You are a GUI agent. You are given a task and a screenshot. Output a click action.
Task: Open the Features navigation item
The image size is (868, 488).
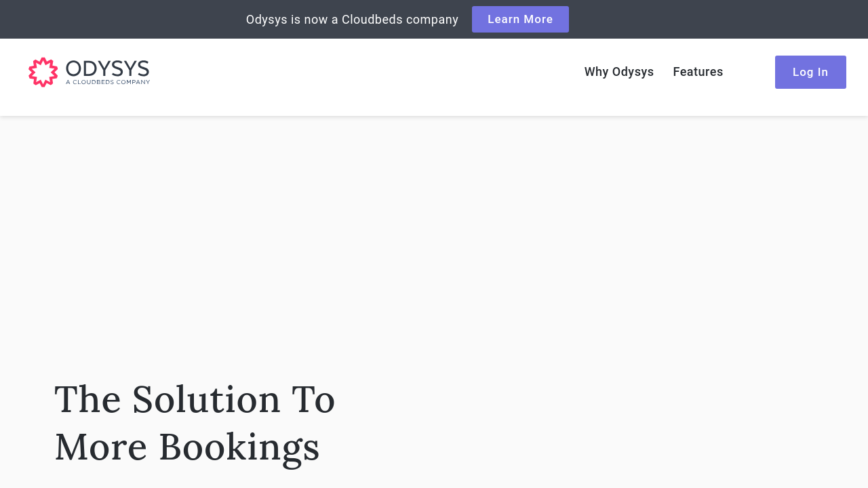(698, 72)
